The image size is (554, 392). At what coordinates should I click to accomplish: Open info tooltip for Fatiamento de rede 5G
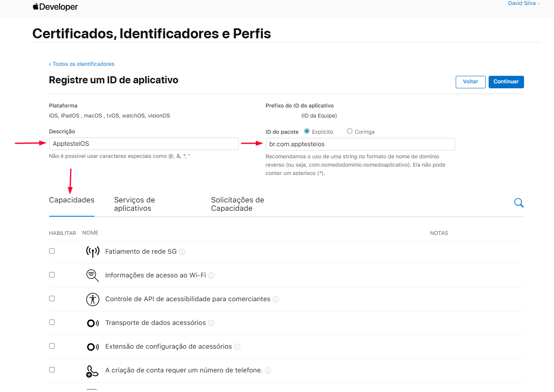(182, 252)
